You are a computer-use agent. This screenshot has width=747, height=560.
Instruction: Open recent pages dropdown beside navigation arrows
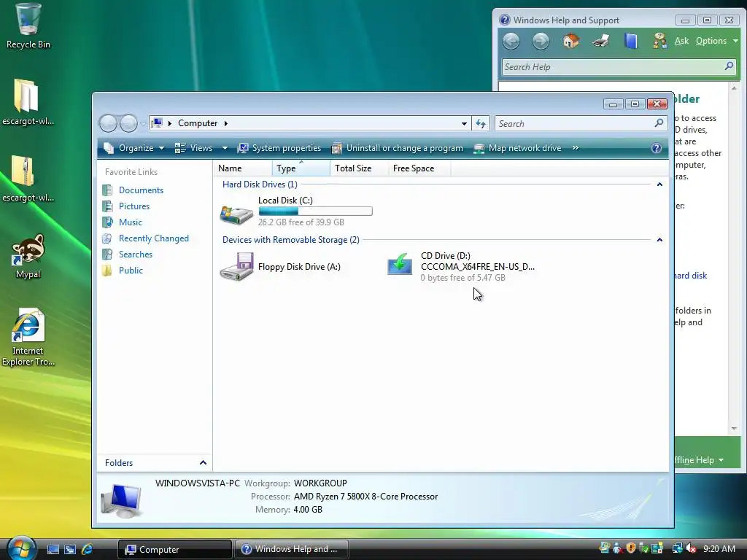(x=142, y=124)
